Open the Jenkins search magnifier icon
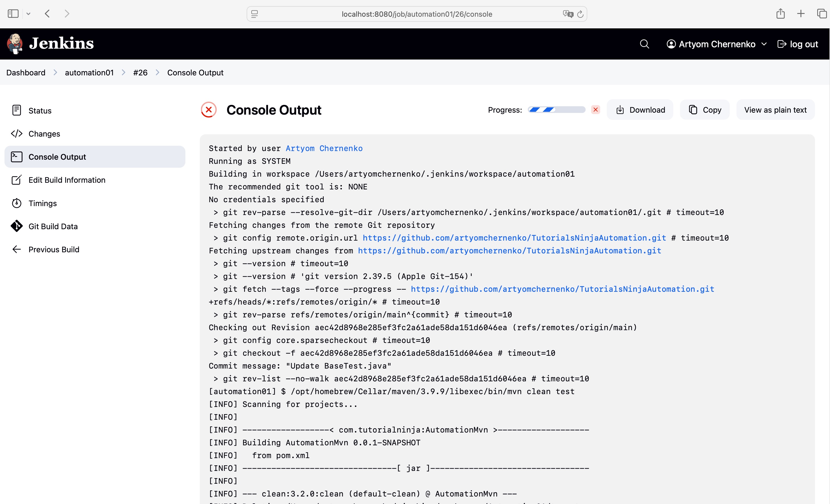Viewport: 830px width, 504px height. pos(644,44)
